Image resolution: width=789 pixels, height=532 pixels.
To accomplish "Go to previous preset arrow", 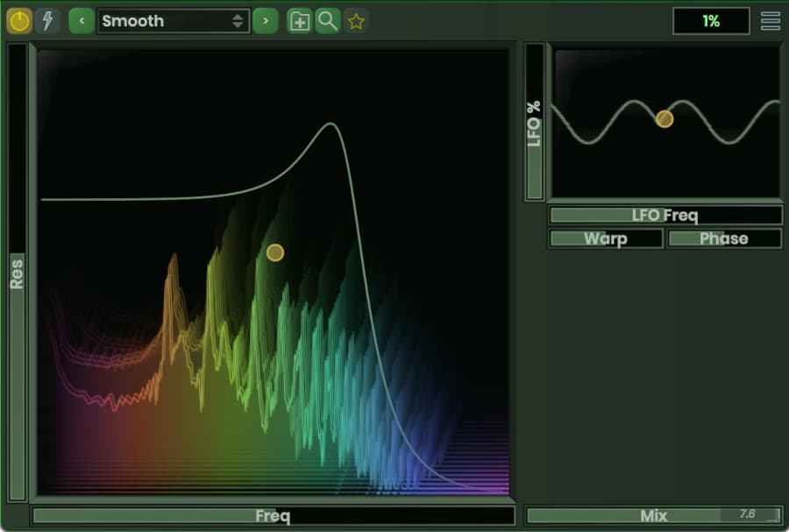I will tap(82, 21).
